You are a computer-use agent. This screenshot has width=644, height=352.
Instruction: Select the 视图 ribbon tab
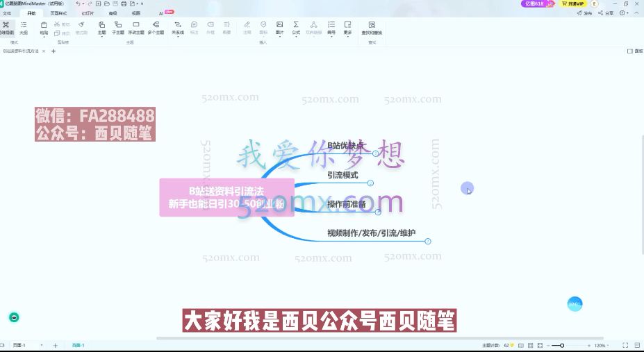[136, 13]
